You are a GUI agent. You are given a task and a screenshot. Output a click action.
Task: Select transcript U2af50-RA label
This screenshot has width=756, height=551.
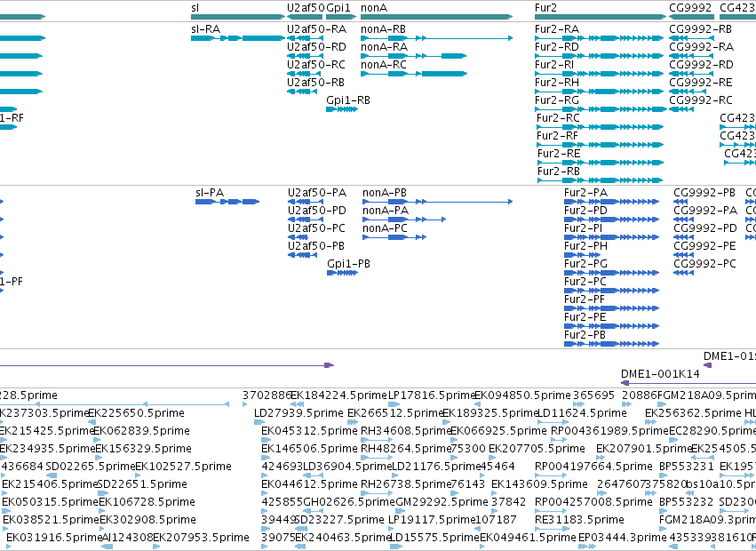click(317, 29)
